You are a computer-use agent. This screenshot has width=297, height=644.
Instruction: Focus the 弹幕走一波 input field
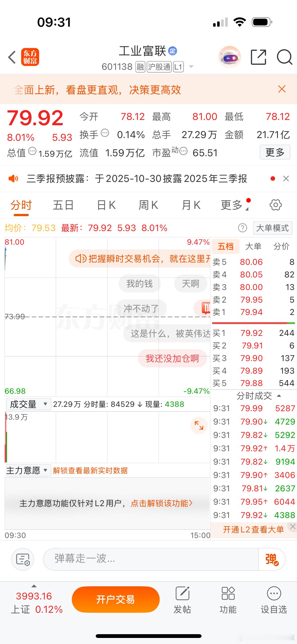[x=151, y=559]
